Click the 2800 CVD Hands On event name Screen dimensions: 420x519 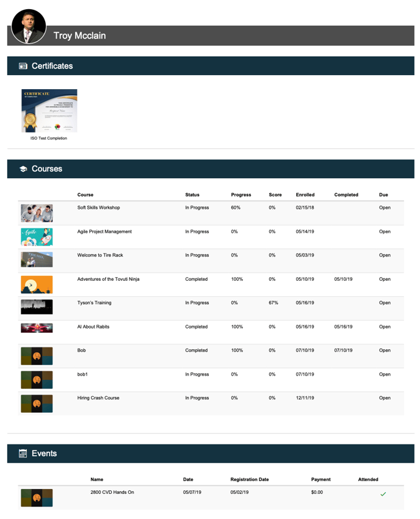[112, 492]
